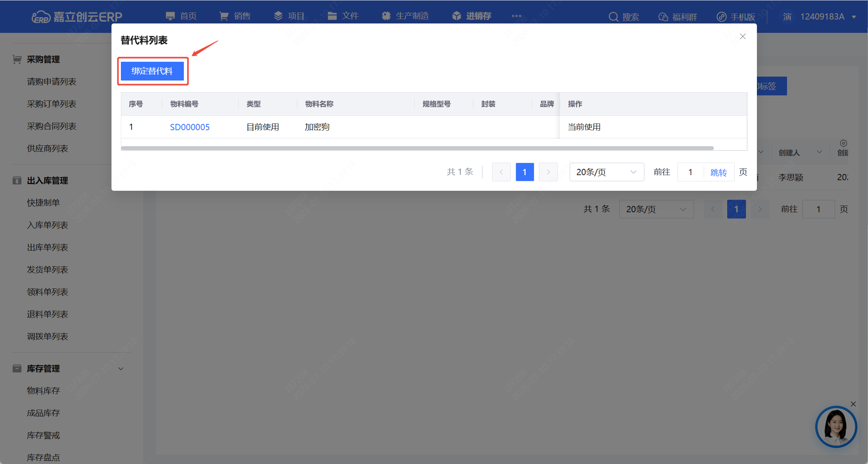This screenshot has width=868, height=464.
Task: Open 发货单列表 in sidebar
Action: pyautogui.click(x=47, y=270)
